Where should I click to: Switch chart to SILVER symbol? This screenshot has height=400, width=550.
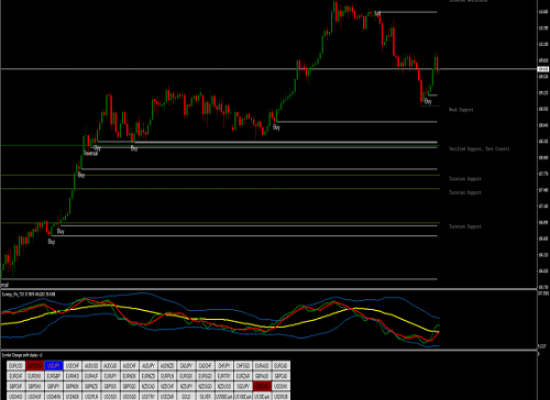pyautogui.click(x=205, y=396)
